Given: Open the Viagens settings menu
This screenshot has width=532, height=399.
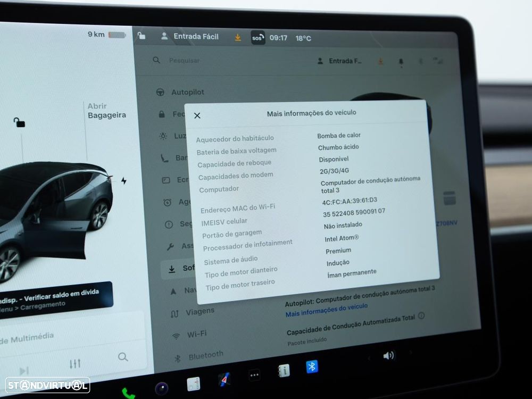Looking at the screenshot, I should tap(193, 312).
